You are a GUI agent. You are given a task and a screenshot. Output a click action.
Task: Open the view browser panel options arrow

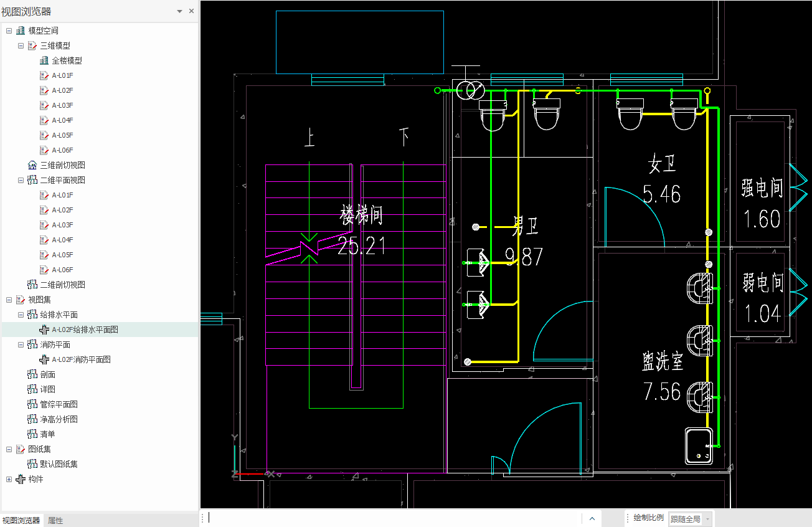(x=180, y=11)
